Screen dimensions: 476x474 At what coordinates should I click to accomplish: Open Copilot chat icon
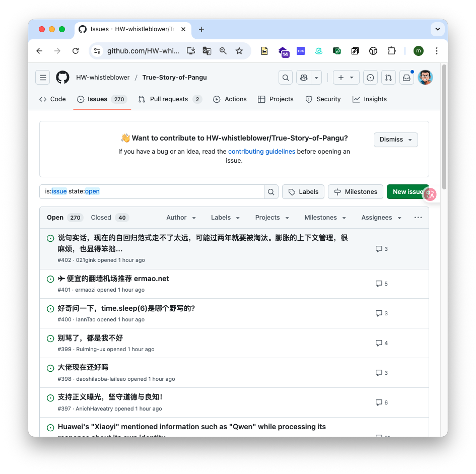[x=304, y=78]
